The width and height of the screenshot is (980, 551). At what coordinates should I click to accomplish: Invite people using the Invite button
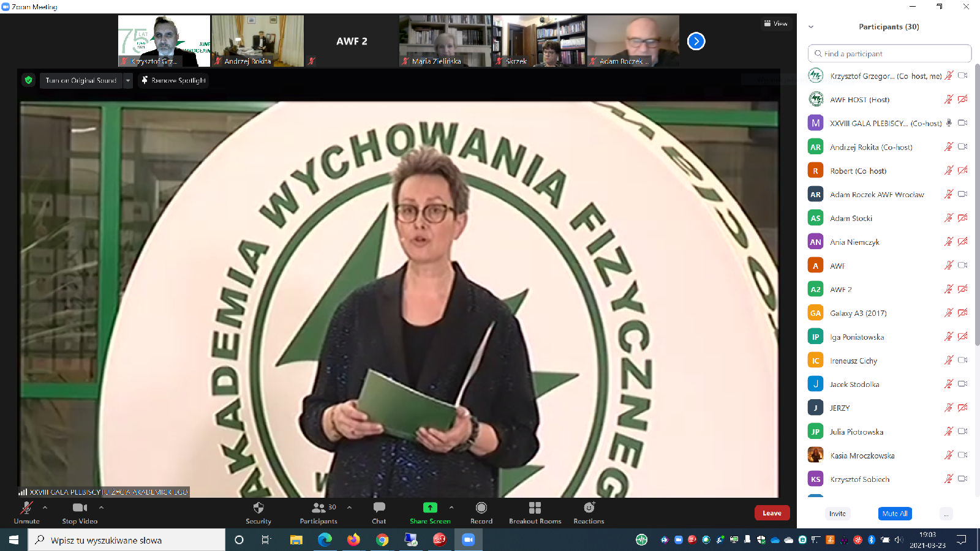[x=837, y=514]
